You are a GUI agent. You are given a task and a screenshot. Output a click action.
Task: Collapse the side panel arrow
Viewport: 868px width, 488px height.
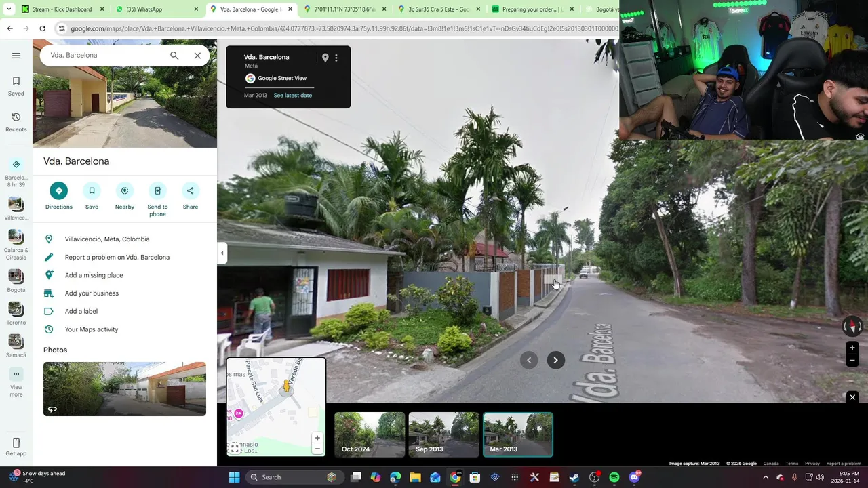click(222, 253)
